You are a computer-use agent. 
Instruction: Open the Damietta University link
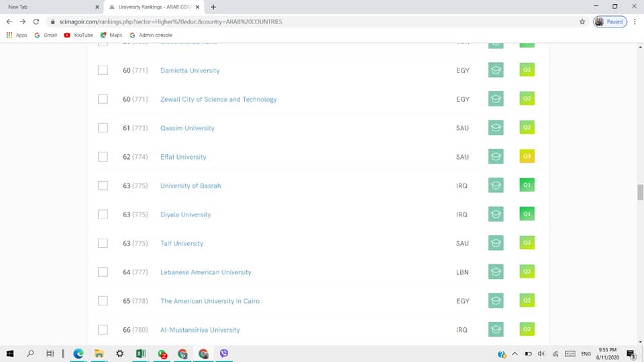coord(190,70)
